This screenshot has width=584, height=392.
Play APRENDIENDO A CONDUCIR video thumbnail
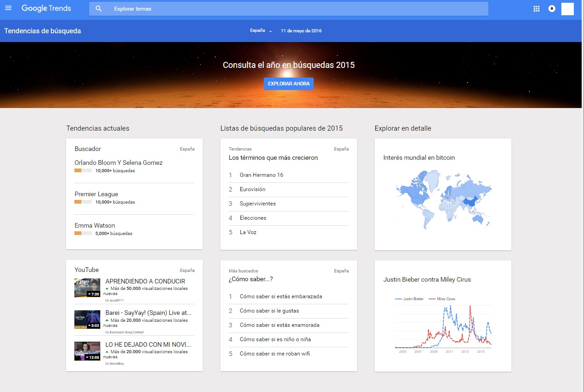click(87, 288)
